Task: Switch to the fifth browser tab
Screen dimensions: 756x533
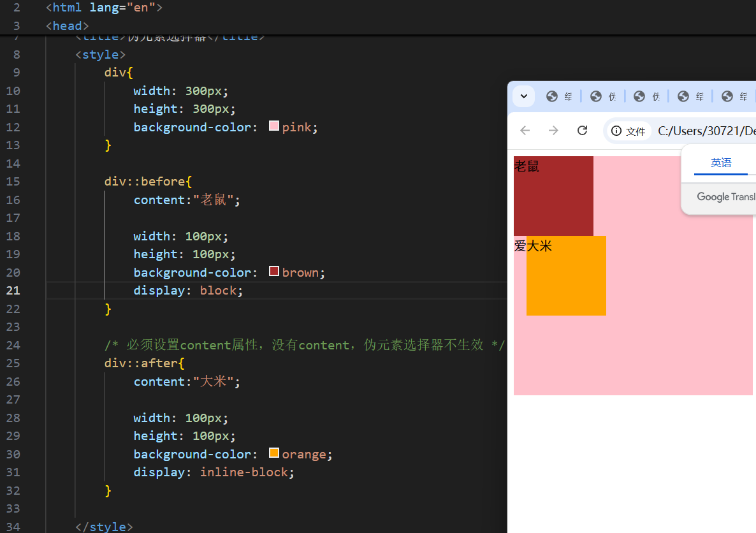Action: [734, 96]
